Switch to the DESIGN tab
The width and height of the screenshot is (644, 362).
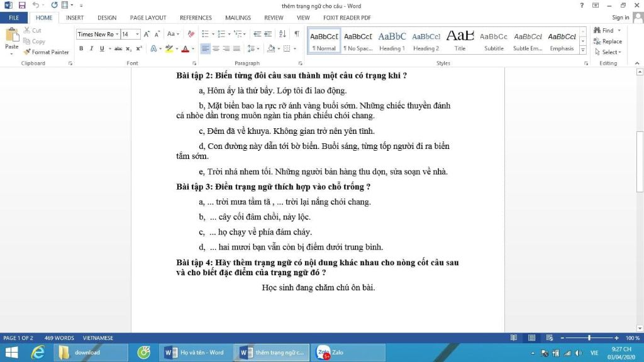[107, 18]
